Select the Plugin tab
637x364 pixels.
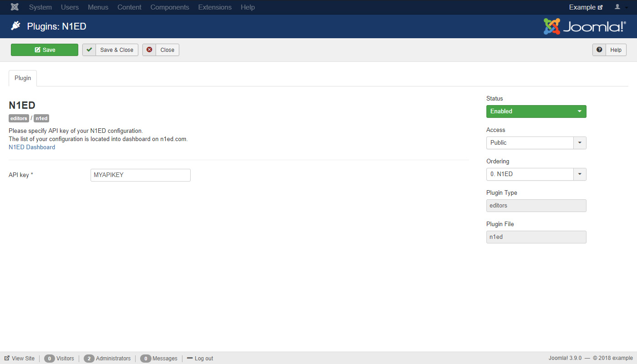(23, 78)
